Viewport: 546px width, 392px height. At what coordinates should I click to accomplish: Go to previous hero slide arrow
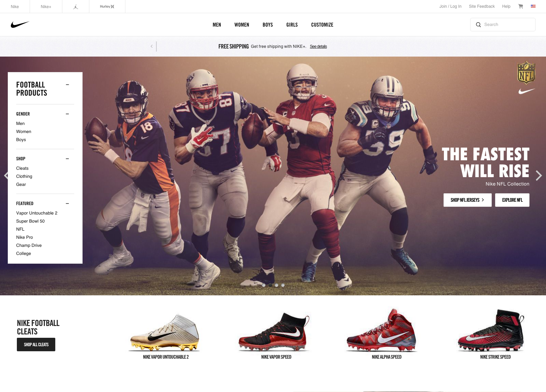[x=6, y=175]
